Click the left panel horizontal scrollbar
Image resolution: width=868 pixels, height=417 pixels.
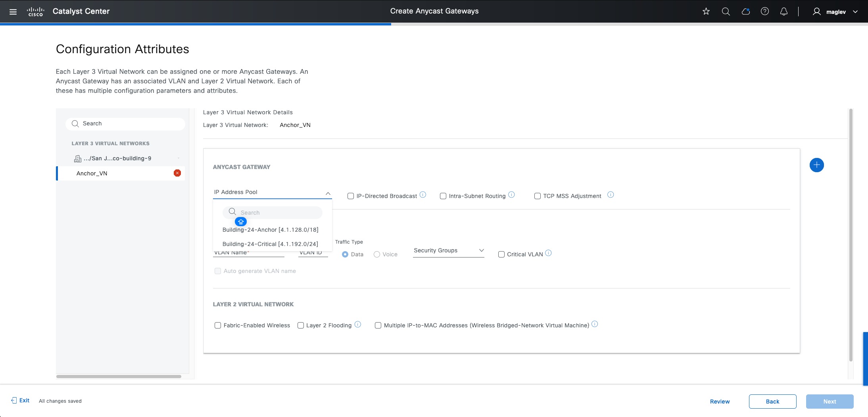tap(119, 377)
